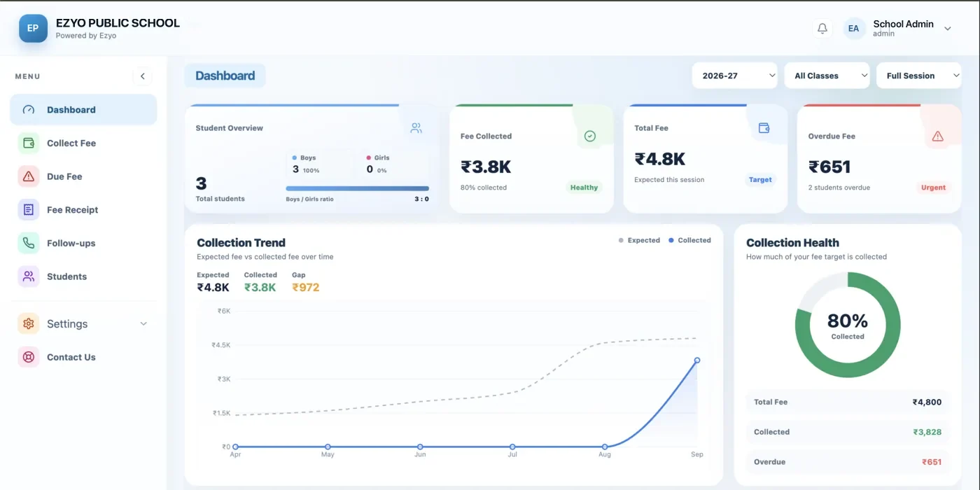The image size is (980, 490).
Task: Click the Urgent badge on Overdue Fee
Action: [x=933, y=188]
